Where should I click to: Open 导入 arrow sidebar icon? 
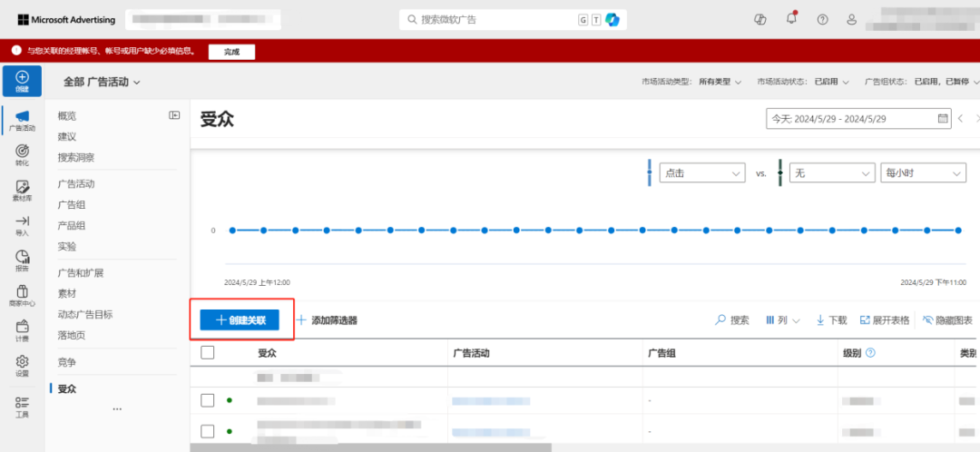pyautogui.click(x=22, y=226)
